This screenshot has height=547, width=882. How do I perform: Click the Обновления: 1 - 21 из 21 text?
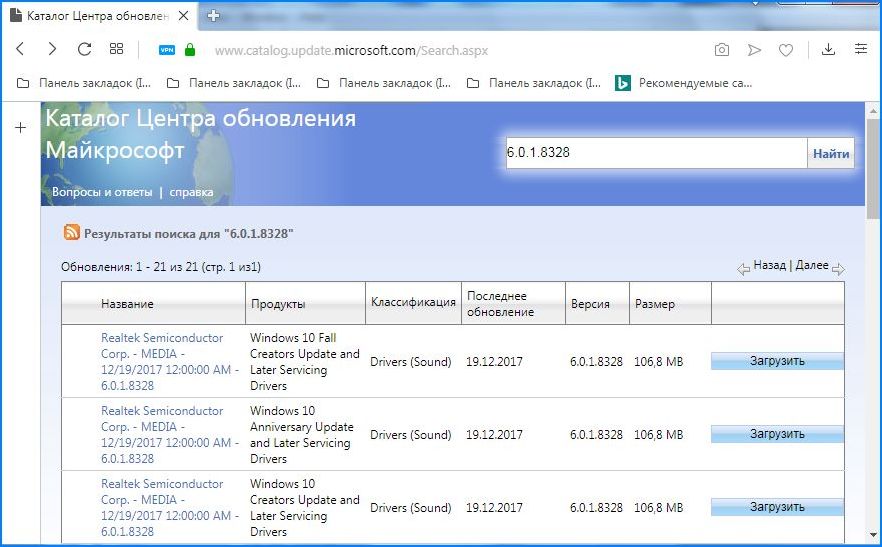[161, 267]
